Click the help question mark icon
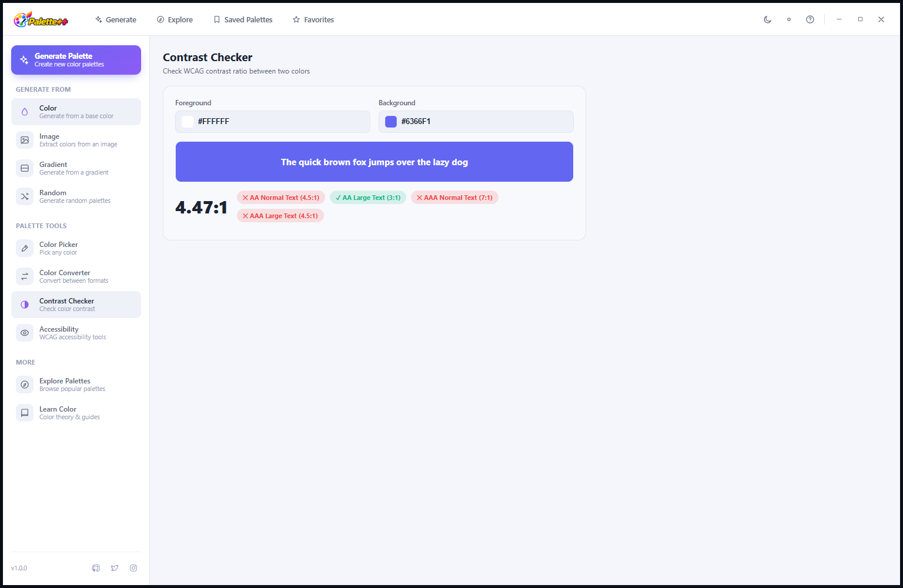Viewport: 903px width, 588px height. 810,19
